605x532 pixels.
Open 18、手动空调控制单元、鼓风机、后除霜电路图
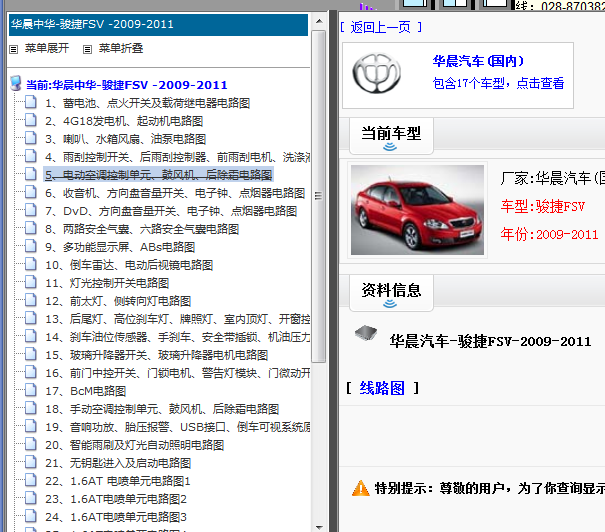(162, 409)
